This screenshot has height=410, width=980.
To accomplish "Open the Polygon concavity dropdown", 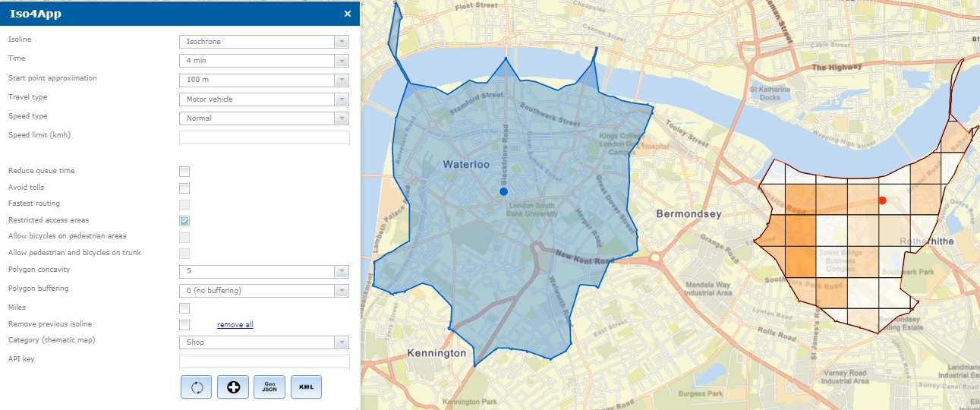I will (x=264, y=271).
